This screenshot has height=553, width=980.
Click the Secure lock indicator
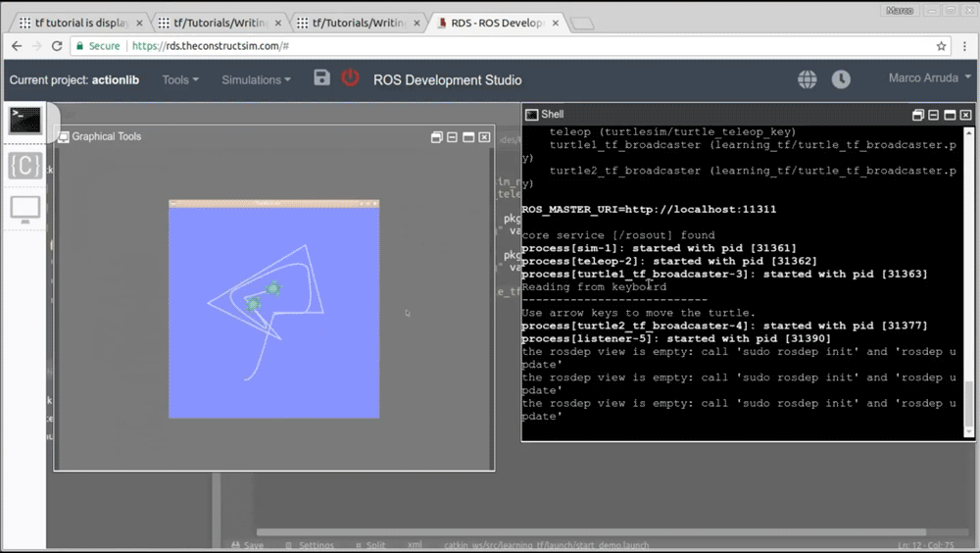(98, 46)
